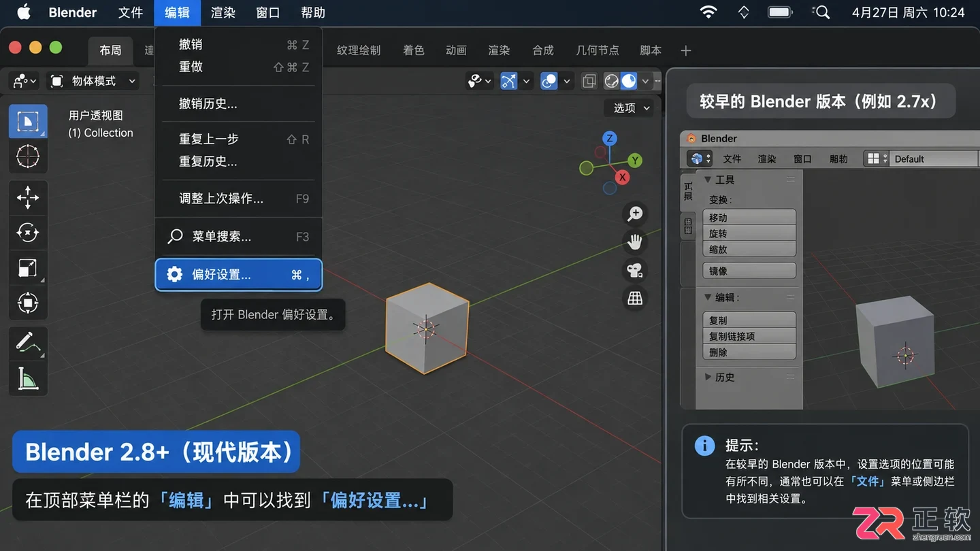Screen dimensions: 980x551
Task: Click the hand pan view button
Action: (635, 242)
